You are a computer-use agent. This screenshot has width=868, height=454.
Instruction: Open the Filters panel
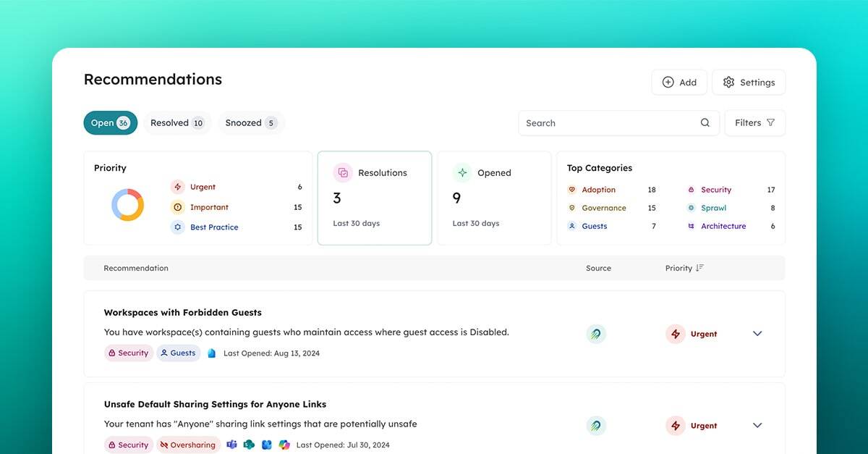pyautogui.click(x=754, y=123)
